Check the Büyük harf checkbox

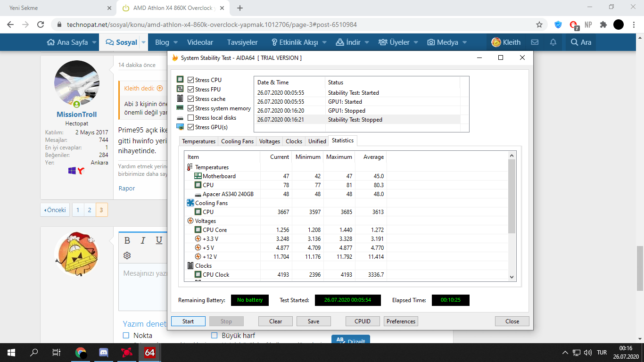click(x=214, y=336)
